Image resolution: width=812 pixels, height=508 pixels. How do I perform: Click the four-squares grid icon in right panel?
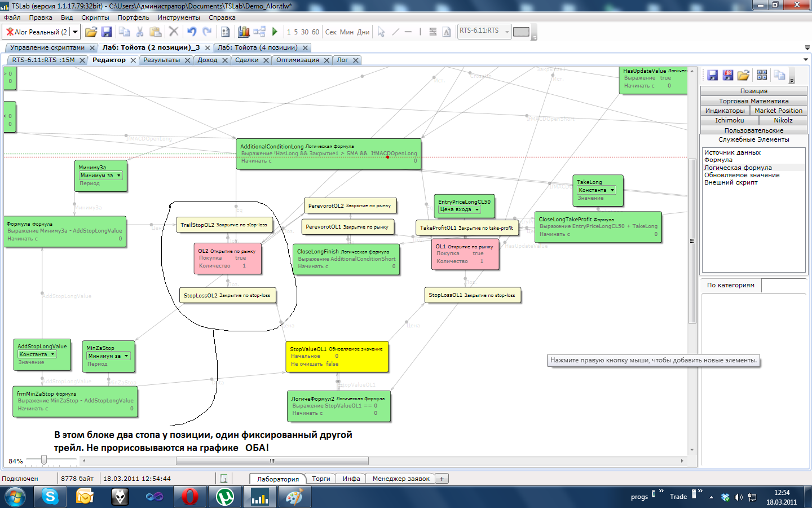point(762,75)
